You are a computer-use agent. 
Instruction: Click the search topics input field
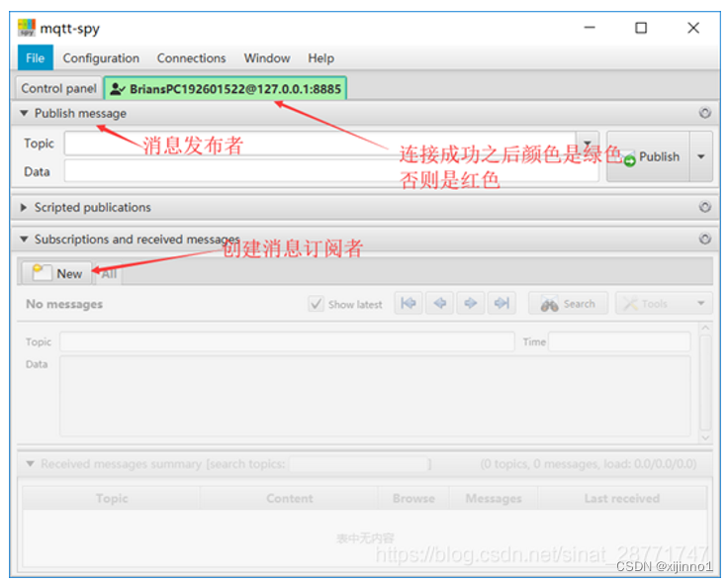coord(358,463)
